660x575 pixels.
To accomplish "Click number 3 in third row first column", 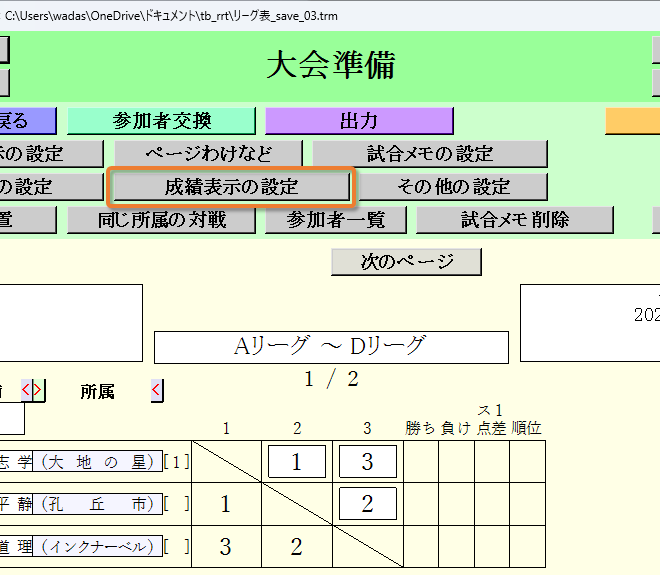I will click(x=226, y=546).
